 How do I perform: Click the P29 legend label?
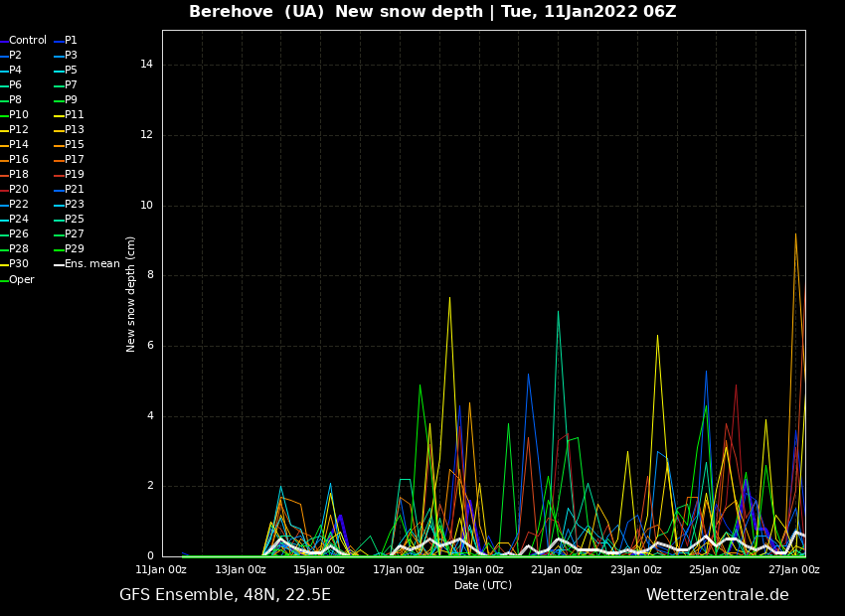pos(75,249)
